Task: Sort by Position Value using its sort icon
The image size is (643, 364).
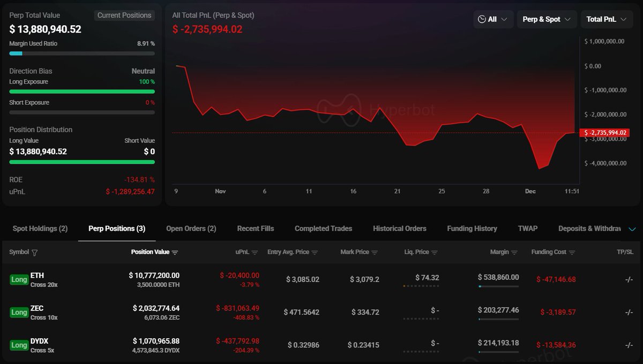Action: 175,253
